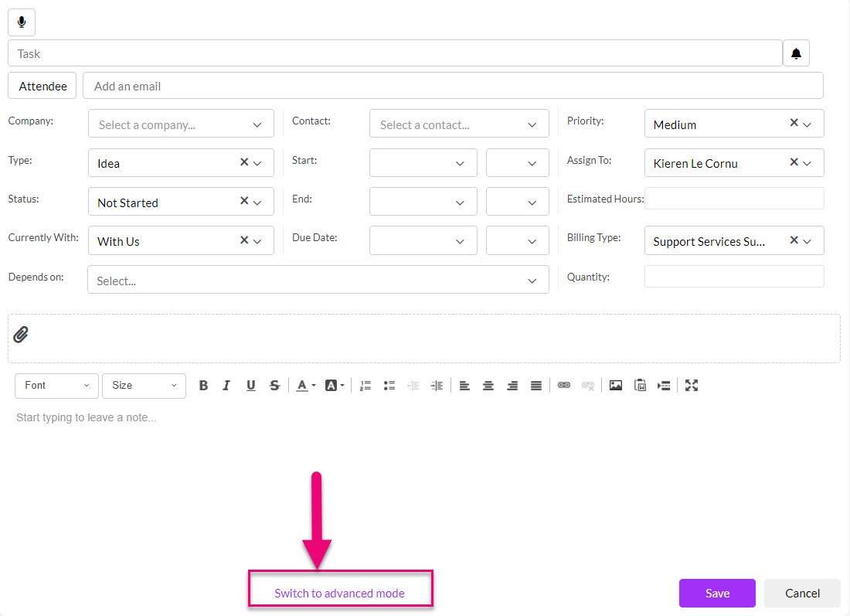Click the paperclip attachment icon
The width and height of the screenshot is (850, 616).
(22, 335)
